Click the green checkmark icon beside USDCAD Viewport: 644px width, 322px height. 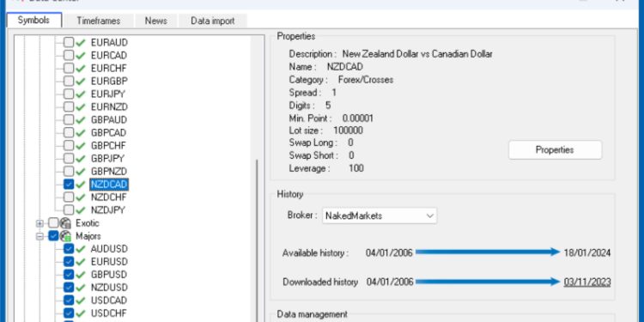click(x=81, y=301)
